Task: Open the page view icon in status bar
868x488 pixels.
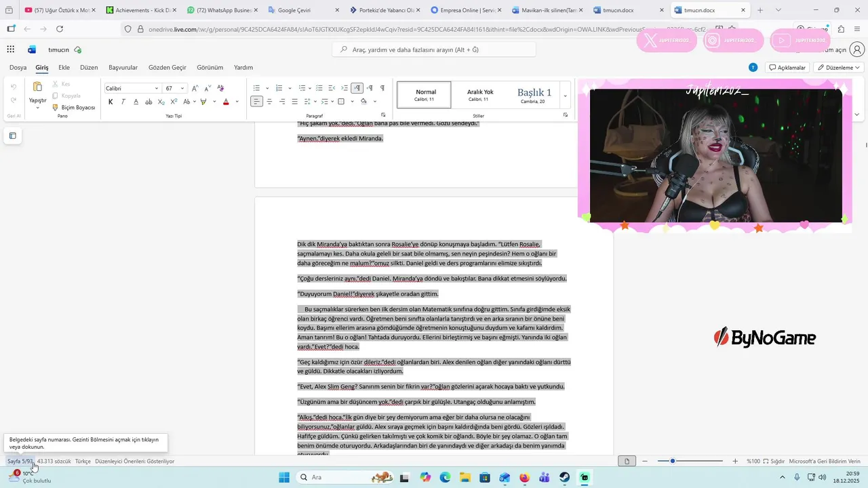Action: [x=627, y=461]
